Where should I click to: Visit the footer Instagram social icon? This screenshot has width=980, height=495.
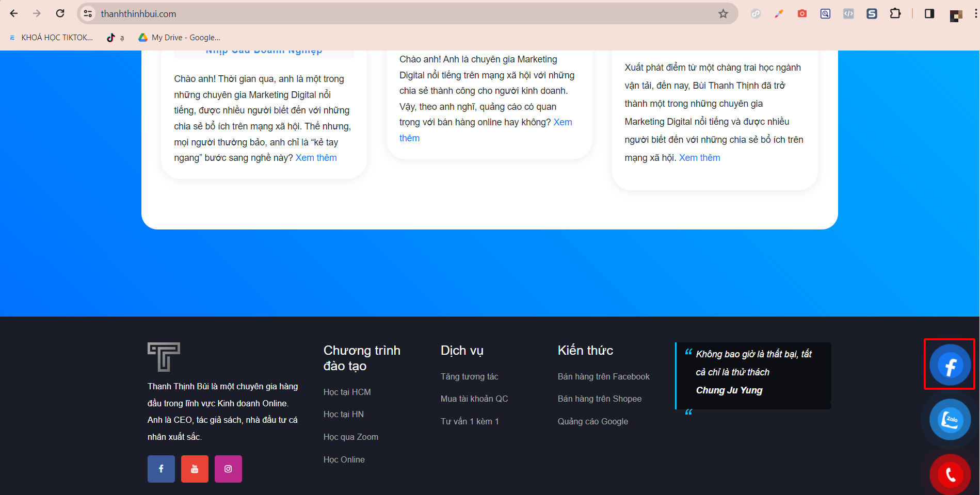(228, 469)
